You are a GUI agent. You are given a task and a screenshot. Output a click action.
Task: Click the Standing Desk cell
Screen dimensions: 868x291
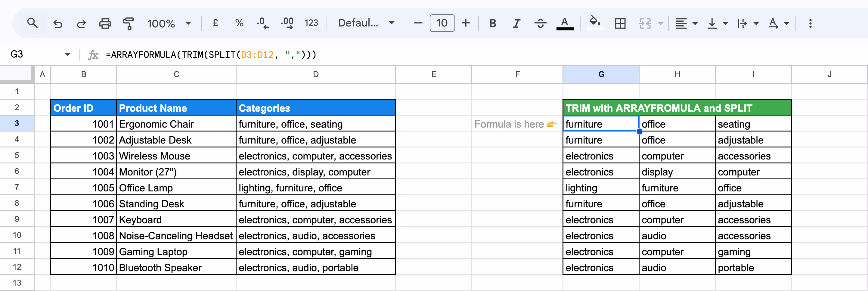(x=176, y=204)
